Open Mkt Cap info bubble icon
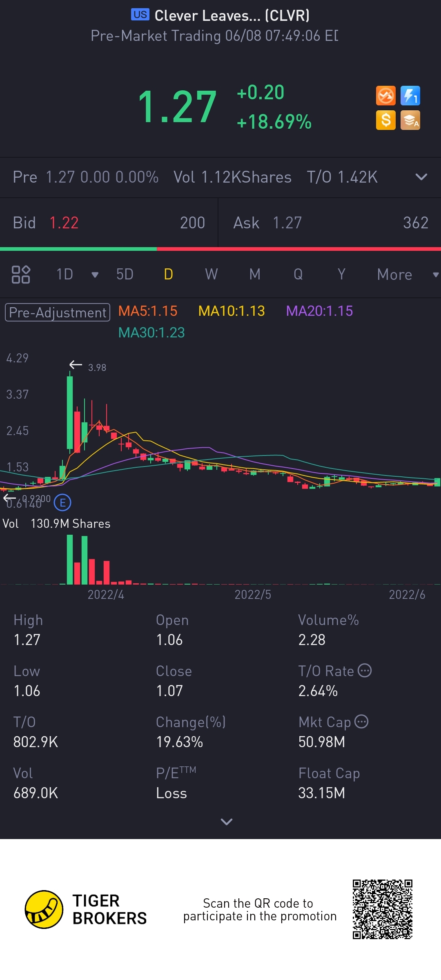Image resolution: width=441 pixels, height=980 pixels. coord(361,721)
